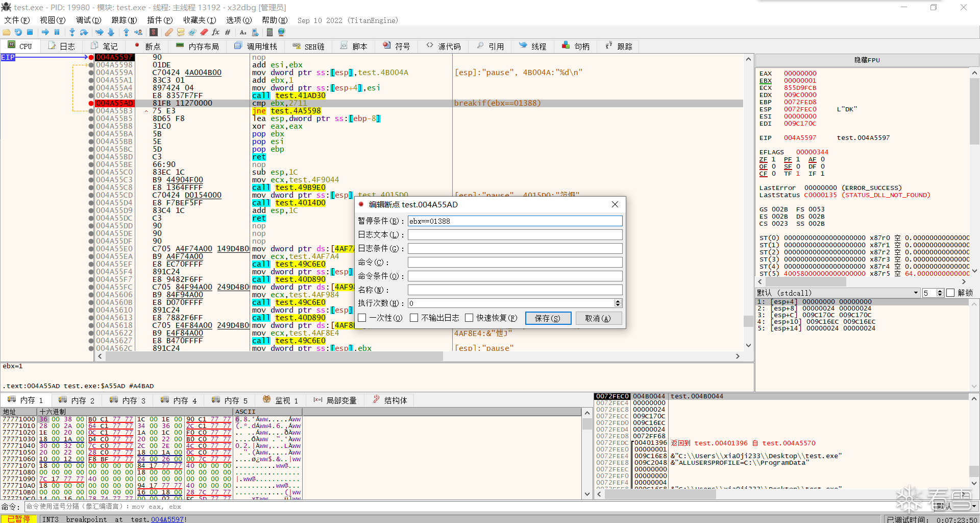Switch to the 内存 2 dump tab
Image resolution: width=980 pixels, height=523 pixels.
pos(77,400)
